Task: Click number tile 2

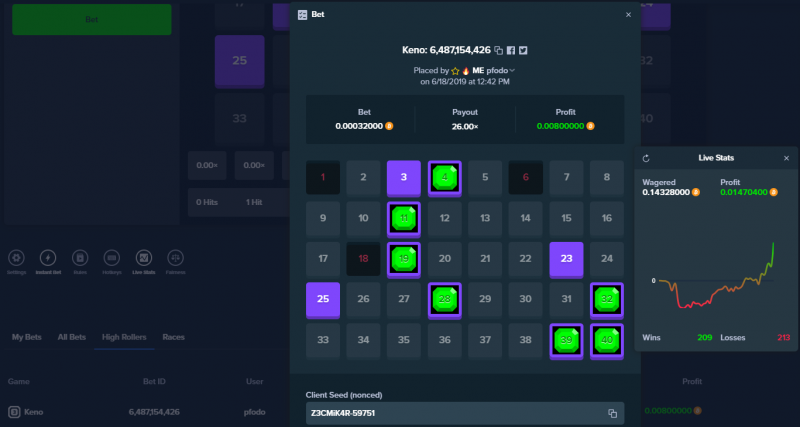Action: click(363, 178)
